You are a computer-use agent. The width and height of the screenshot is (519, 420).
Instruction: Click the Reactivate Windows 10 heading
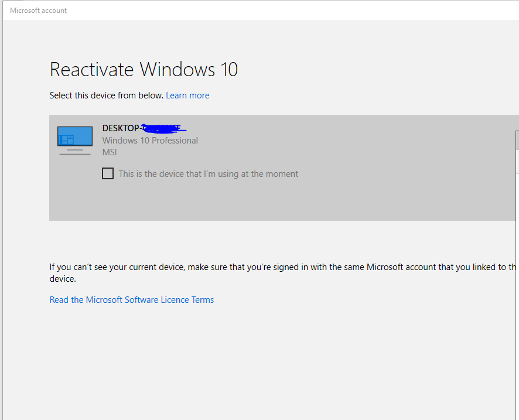click(x=144, y=70)
